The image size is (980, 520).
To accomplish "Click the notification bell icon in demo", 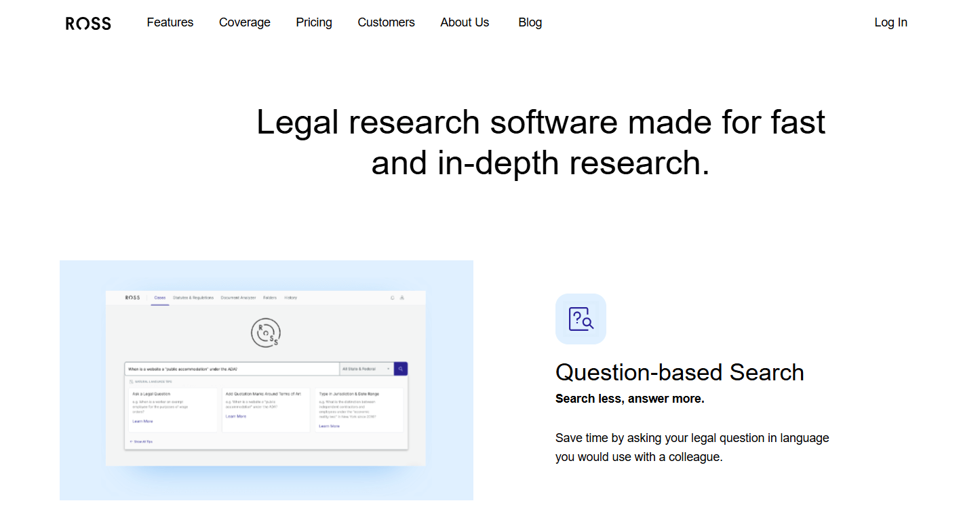I will click(392, 298).
